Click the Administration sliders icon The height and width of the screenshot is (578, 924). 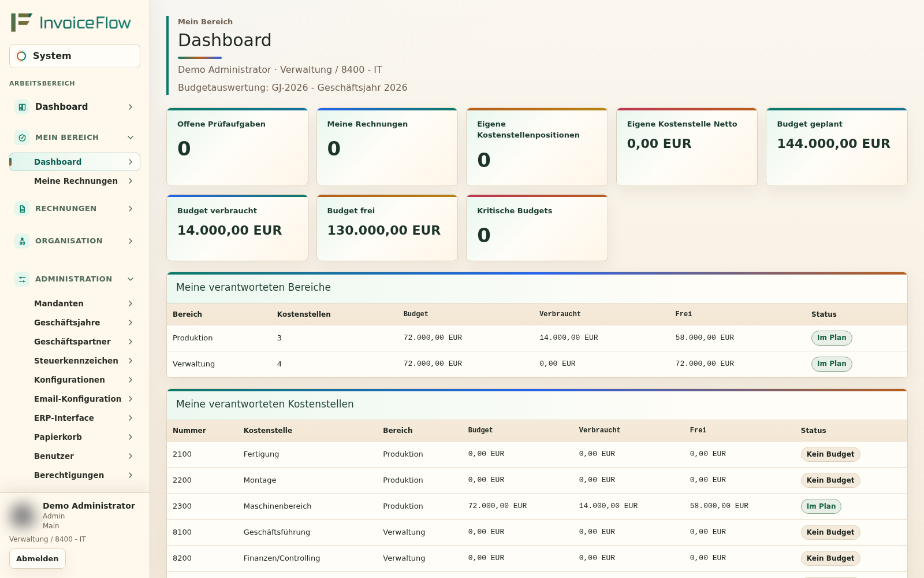pos(22,279)
